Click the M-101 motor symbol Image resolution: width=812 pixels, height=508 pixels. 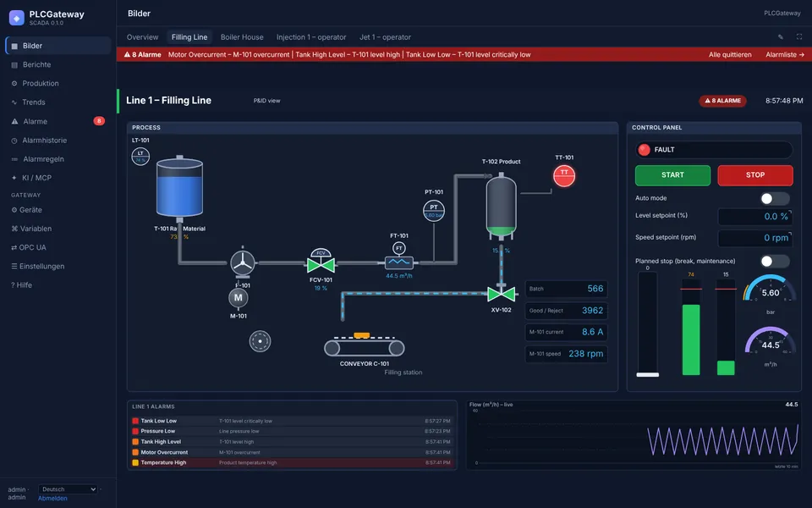click(x=239, y=297)
